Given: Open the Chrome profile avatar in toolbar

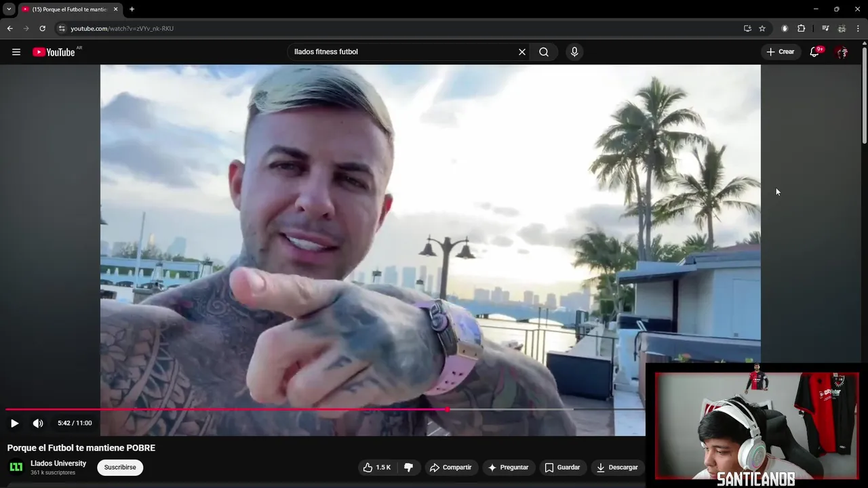Looking at the screenshot, I should pyautogui.click(x=842, y=28).
